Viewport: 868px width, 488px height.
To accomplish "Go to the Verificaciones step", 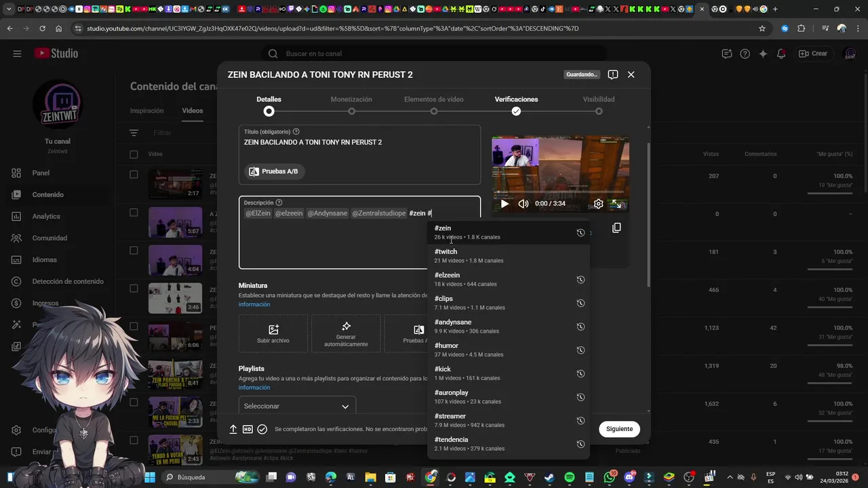I will pos(516,105).
